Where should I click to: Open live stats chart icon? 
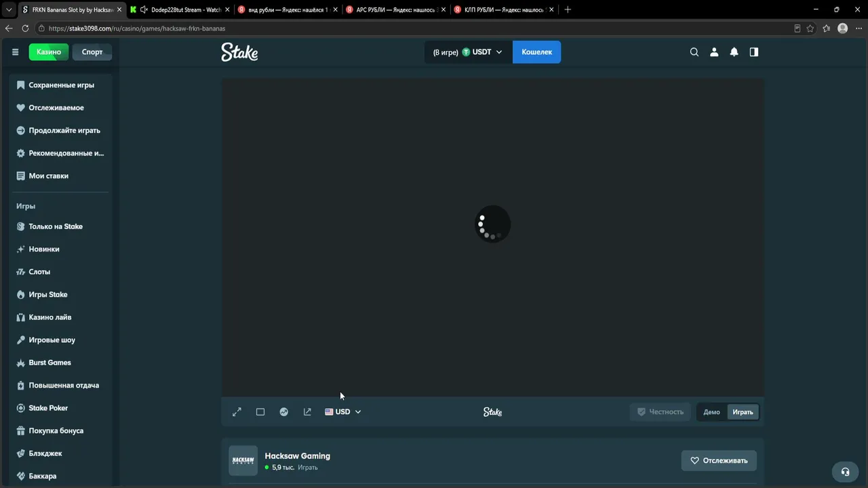coord(284,412)
